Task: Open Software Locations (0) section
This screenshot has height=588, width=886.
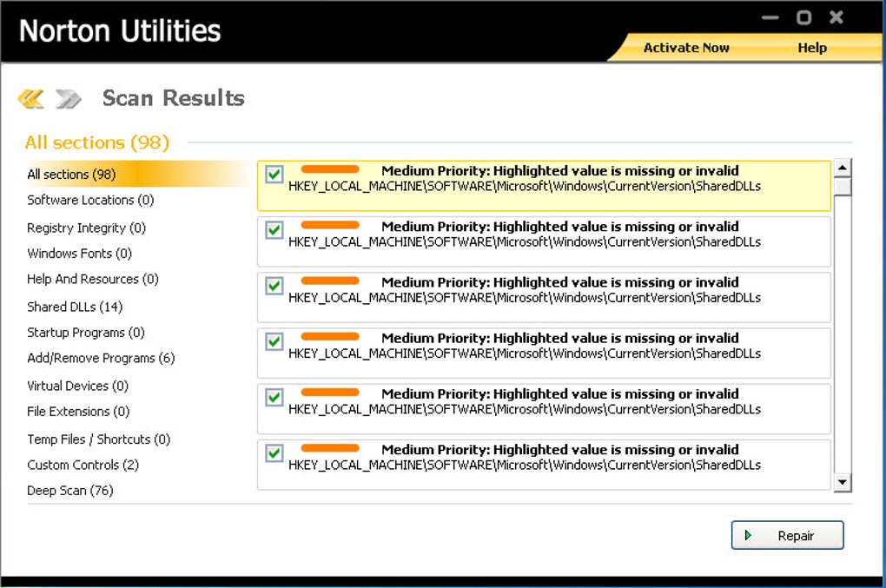Action: [x=90, y=200]
